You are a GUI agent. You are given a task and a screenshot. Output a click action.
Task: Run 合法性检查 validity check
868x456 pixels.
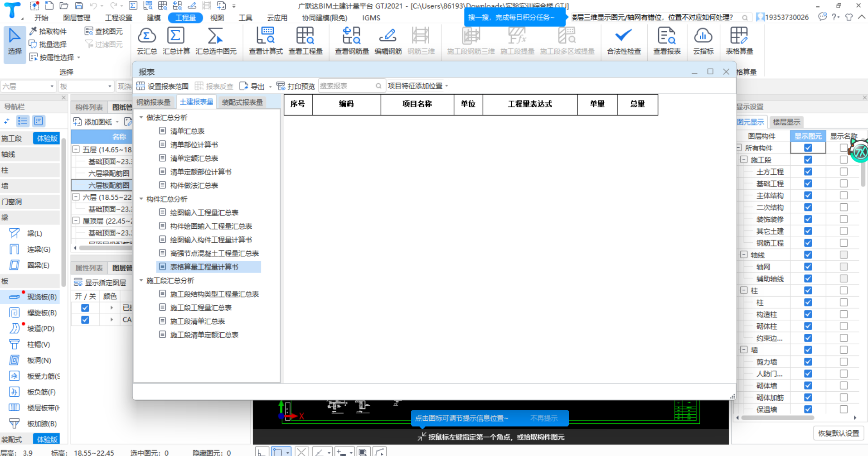coord(624,41)
